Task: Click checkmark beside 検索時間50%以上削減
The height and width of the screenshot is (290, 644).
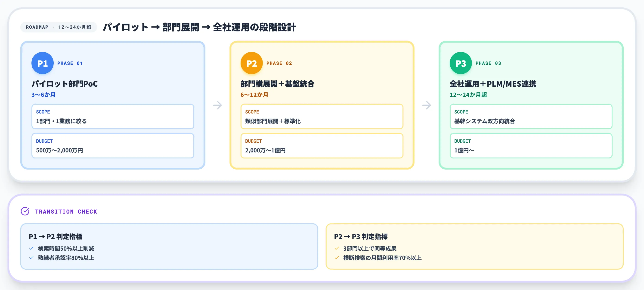Action: click(31, 249)
